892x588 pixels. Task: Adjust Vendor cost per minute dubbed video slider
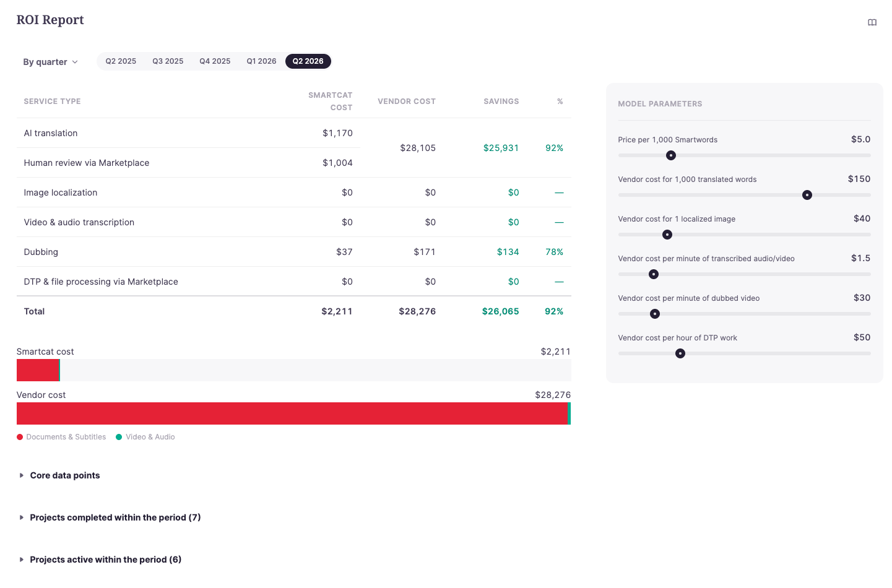[x=655, y=314]
